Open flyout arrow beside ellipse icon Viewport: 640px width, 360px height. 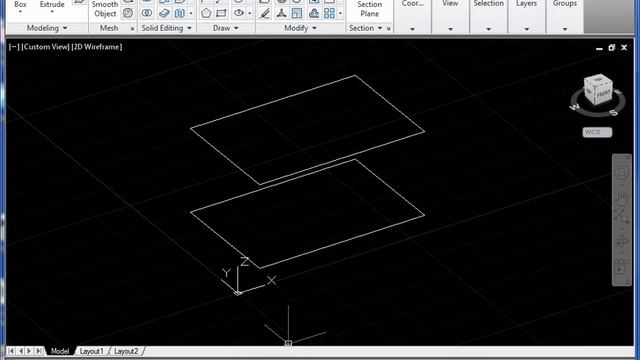[249, 13]
